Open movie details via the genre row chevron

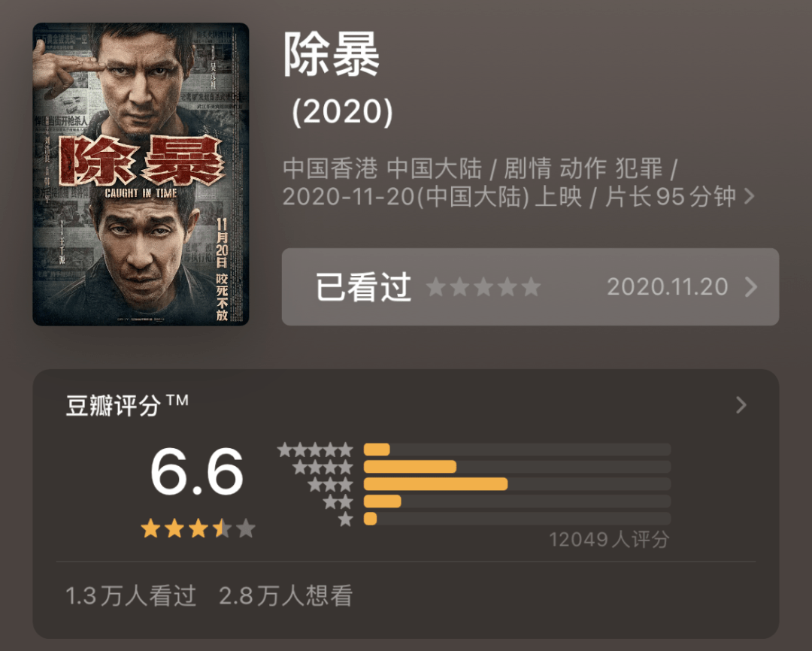pos(748,197)
